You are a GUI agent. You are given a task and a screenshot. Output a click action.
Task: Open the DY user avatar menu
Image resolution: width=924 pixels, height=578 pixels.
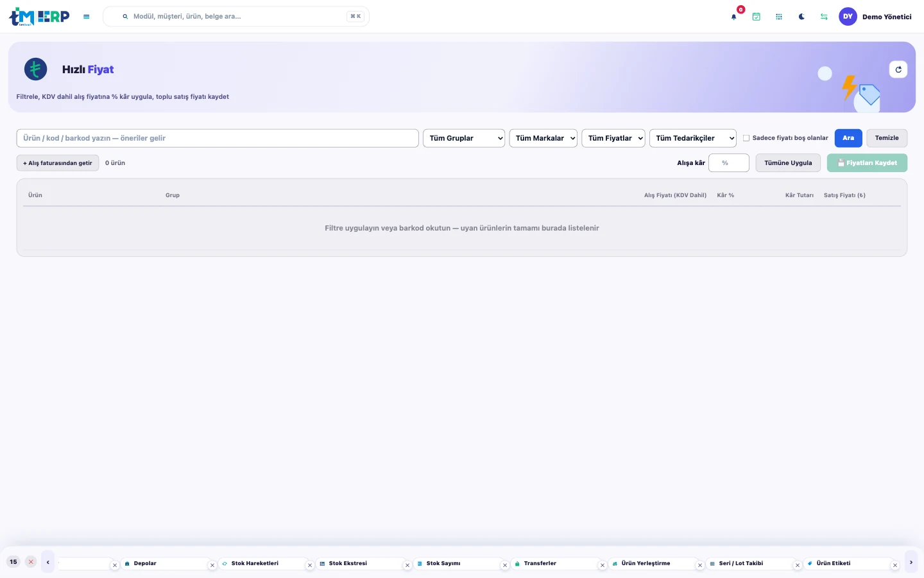[x=848, y=17]
